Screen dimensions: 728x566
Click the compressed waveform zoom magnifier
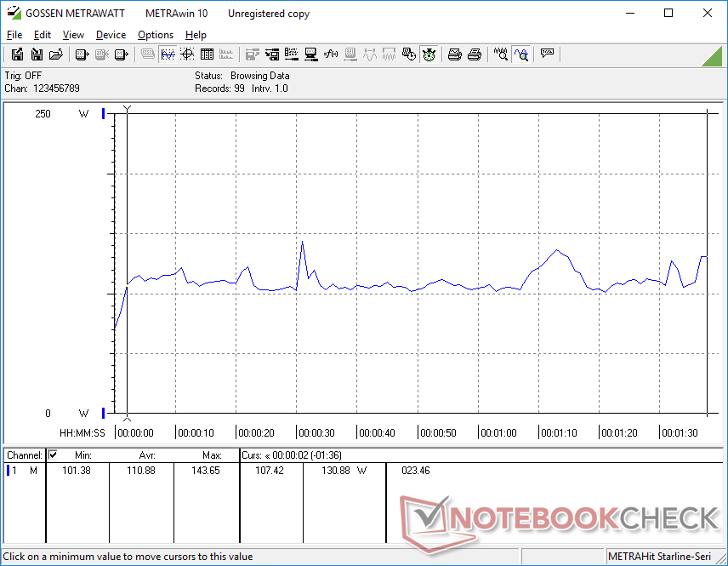pos(500,54)
